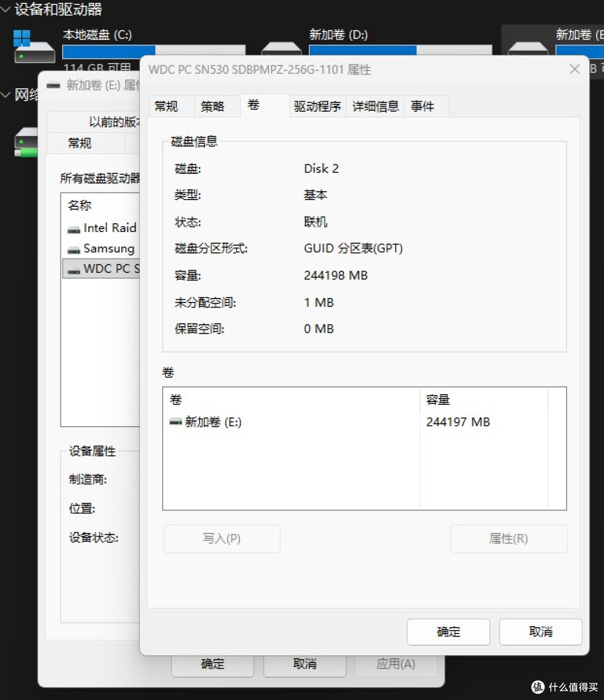Image resolution: width=604 pixels, height=700 pixels.
Task: Click the 基本 type value
Action: (315, 195)
